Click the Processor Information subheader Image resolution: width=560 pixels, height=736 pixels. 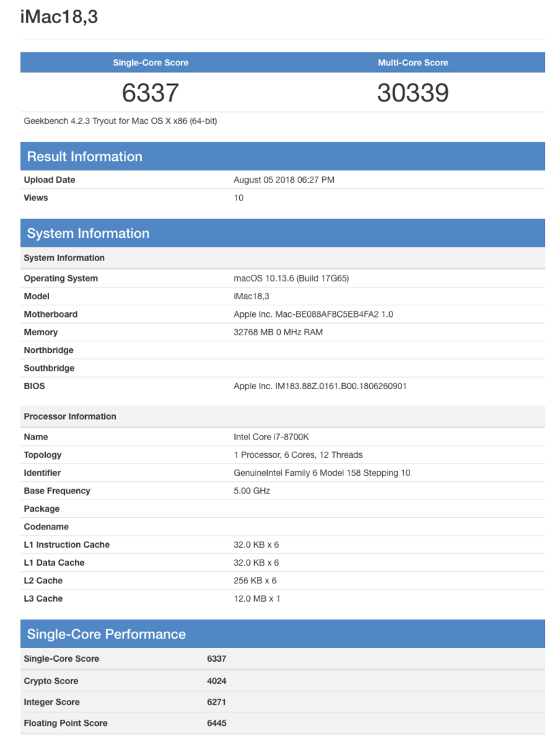click(70, 417)
